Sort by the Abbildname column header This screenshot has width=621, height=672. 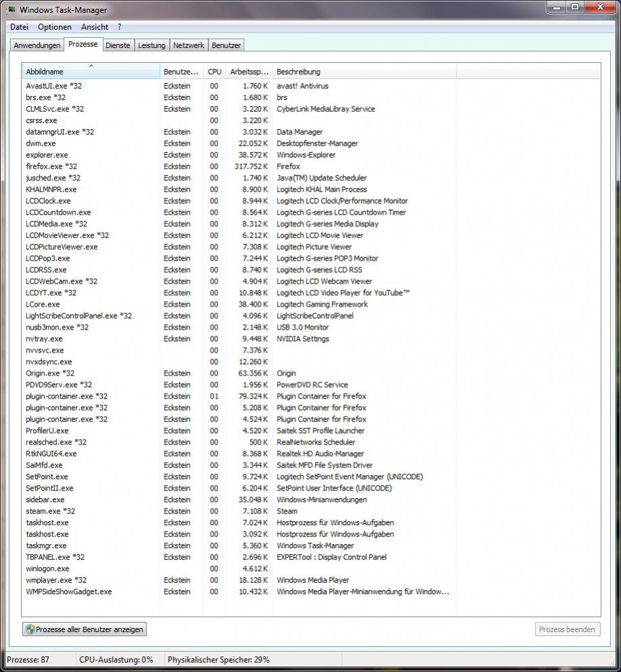coord(91,72)
